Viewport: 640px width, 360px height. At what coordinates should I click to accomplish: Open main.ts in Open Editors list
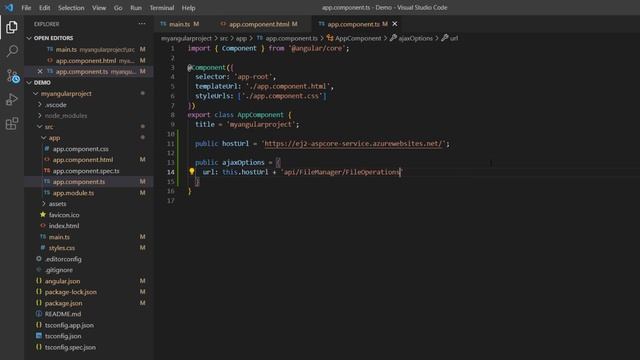pos(89,49)
